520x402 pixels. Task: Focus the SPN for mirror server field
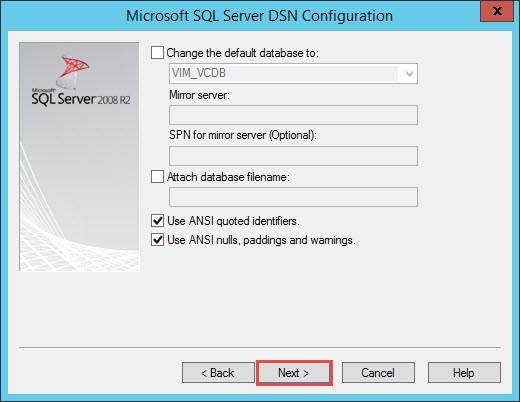pyautogui.click(x=293, y=156)
